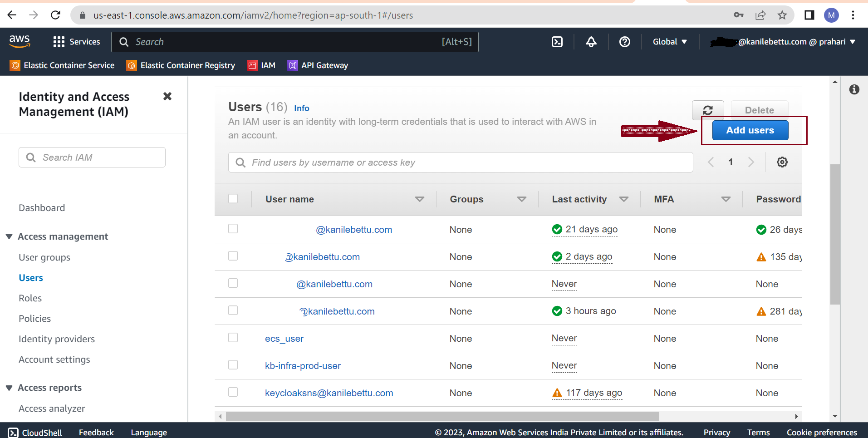Screen dimensions: 868x438
Task: Collapse the Access management section
Action: pyautogui.click(x=9, y=236)
